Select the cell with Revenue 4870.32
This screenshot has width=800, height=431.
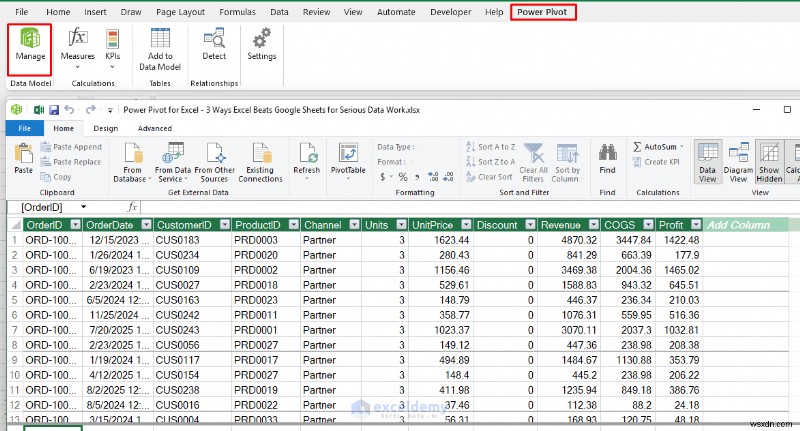click(x=569, y=240)
